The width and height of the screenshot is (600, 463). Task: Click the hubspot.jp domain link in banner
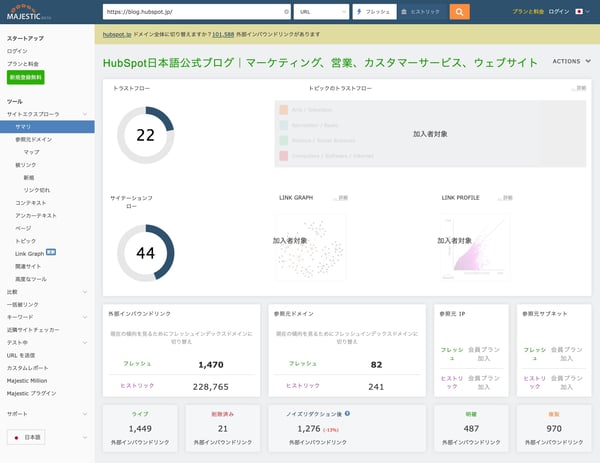pos(117,34)
